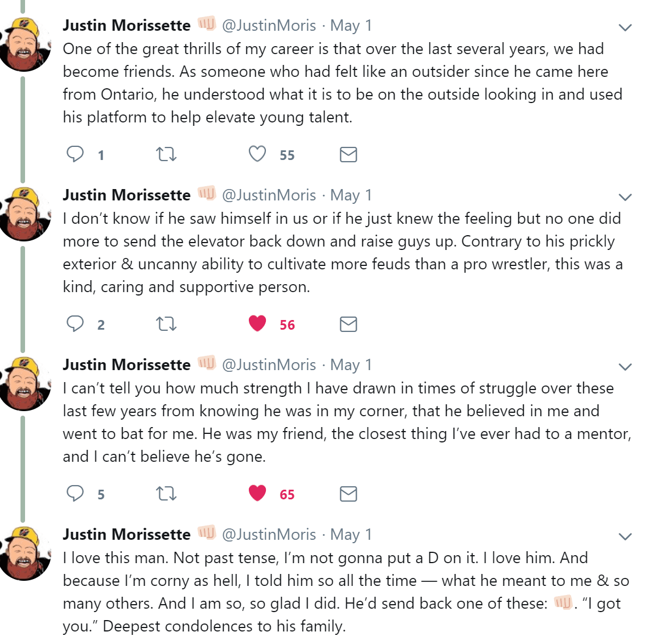The image size is (652, 644).
Task: Send the 'elevate young talent' tweet via direct message
Action: 348,154
